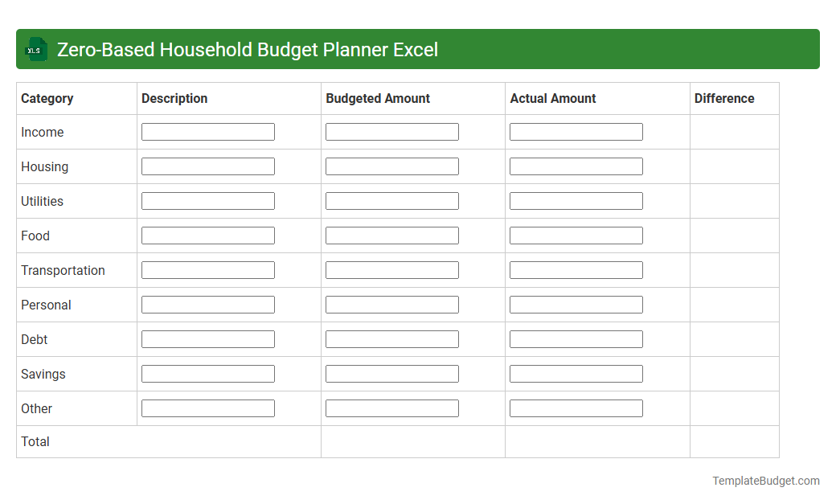Click the Utilities budgeted amount field

pos(391,200)
